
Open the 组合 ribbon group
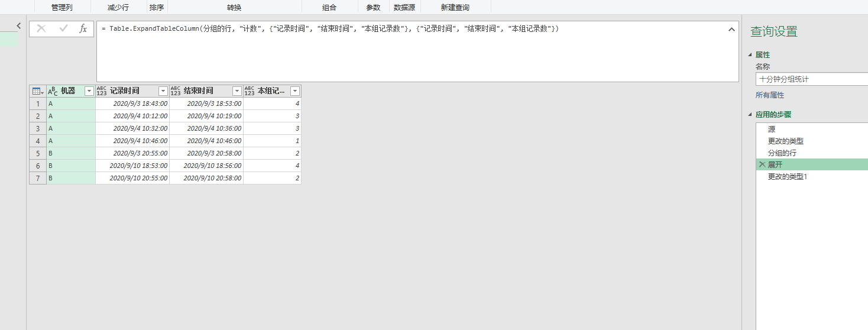pyautogui.click(x=329, y=8)
